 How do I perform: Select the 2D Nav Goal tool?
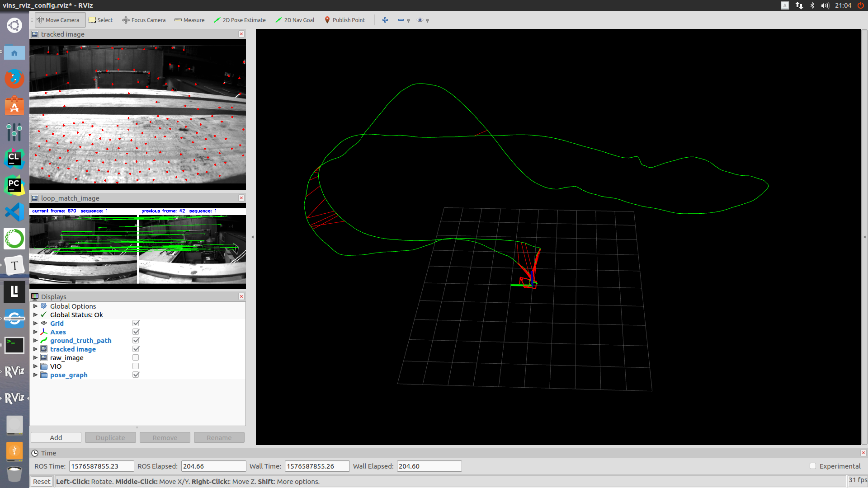[295, 20]
